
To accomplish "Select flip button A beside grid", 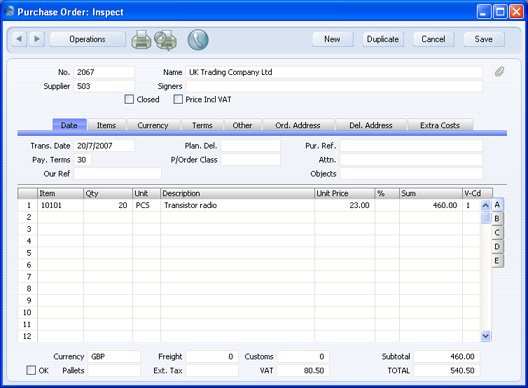I will tap(497, 205).
